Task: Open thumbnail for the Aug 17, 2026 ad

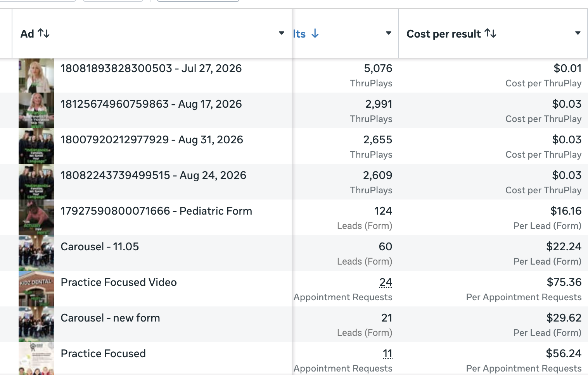Action: (x=36, y=110)
